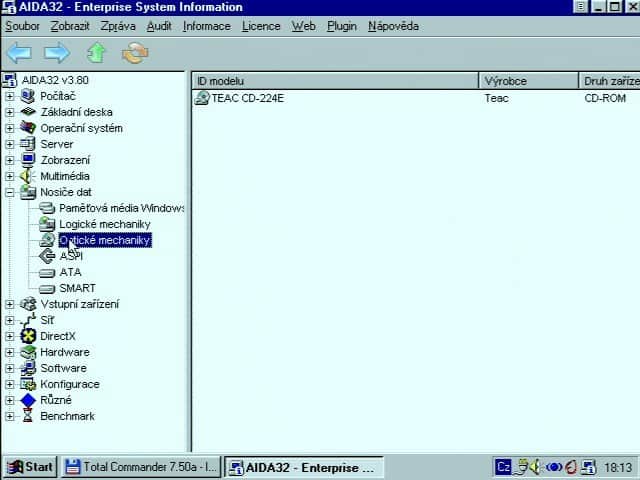
Task: Click the Software icon in tree
Action: coord(28,368)
